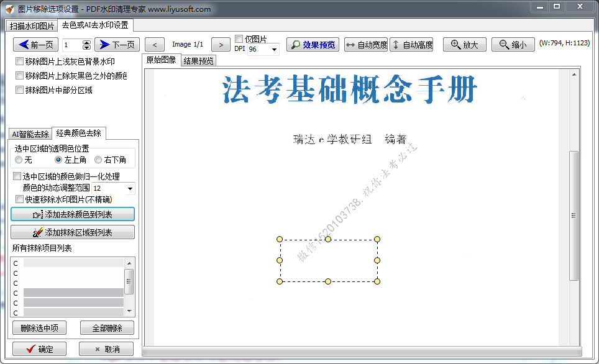This screenshot has height=364, width=599.
Task: Confirm with 确定 button
Action: 40,349
